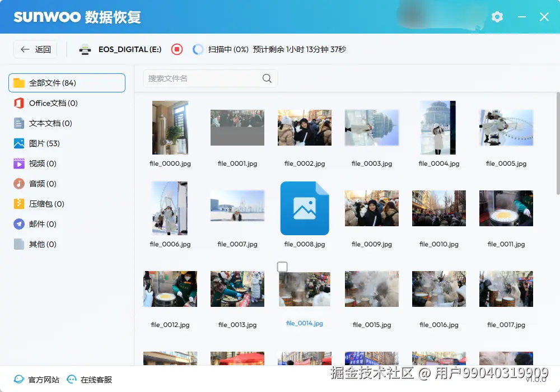Click the 搜索文件名 search field
The height and width of the screenshot is (392, 560).
[x=210, y=78]
